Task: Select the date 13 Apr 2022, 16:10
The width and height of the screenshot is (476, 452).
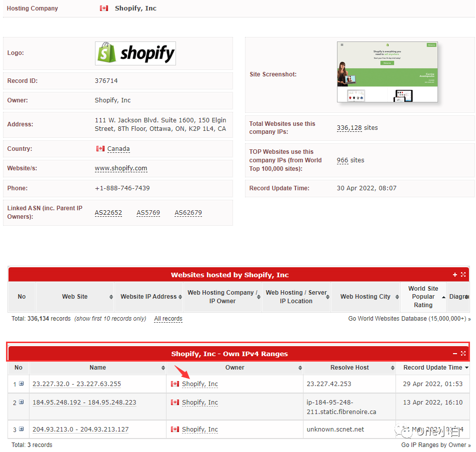Action: [x=432, y=403]
